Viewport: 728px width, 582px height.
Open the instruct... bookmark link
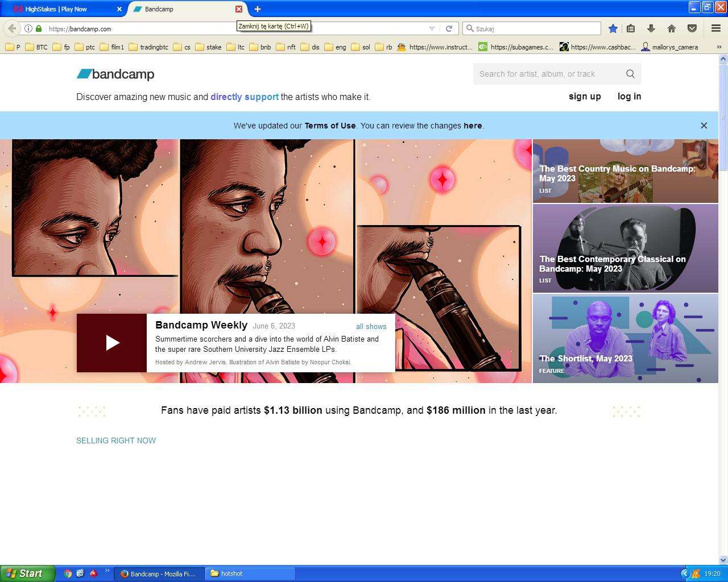pos(435,47)
